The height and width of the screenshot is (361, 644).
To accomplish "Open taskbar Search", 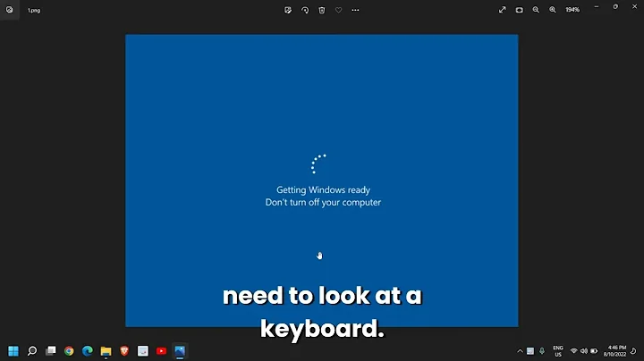I will [x=32, y=351].
